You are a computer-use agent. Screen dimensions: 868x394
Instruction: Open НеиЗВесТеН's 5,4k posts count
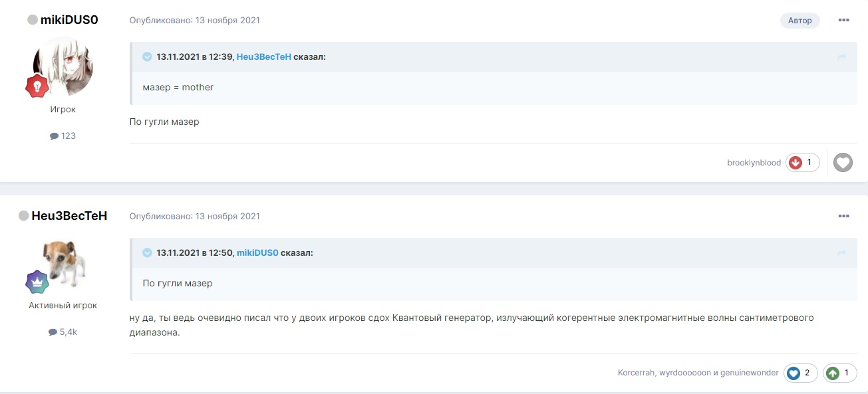(63, 332)
